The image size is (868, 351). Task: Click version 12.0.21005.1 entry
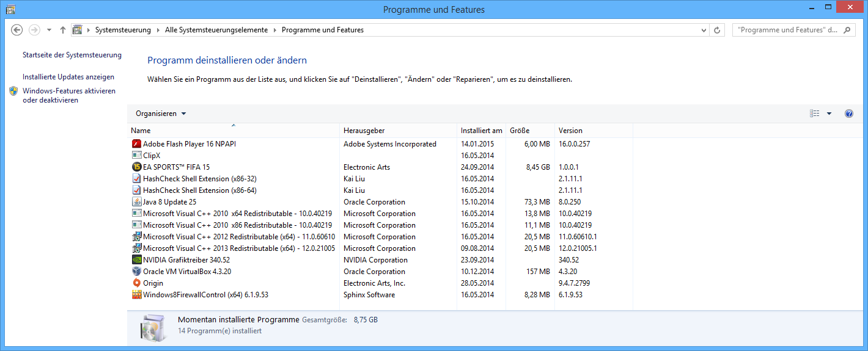point(578,248)
